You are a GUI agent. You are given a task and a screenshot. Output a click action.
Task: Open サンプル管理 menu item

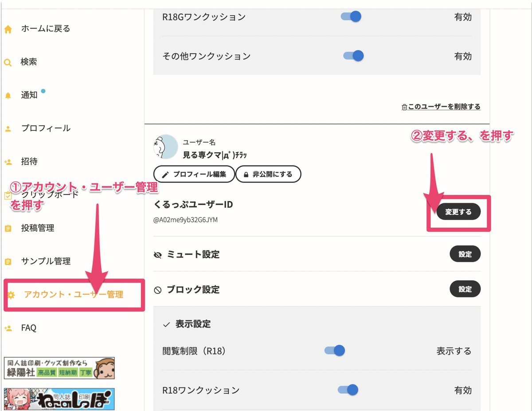pos(46,261)
